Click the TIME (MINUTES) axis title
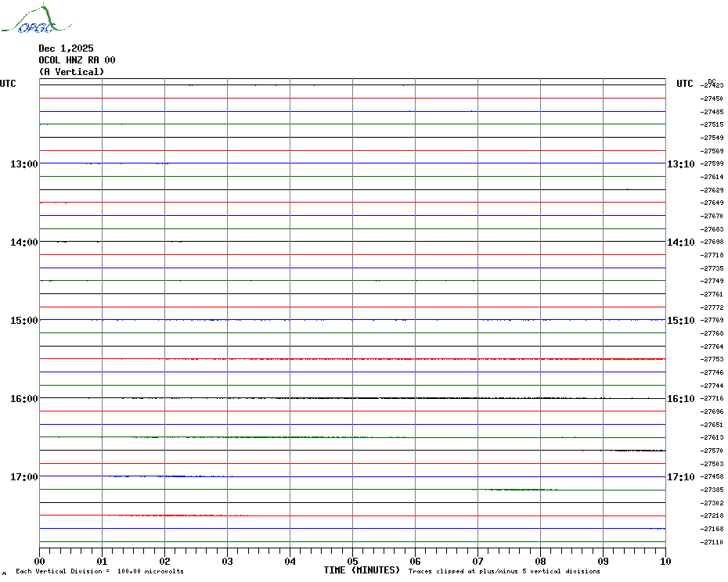Screen dimensions: 728x582 [362, 570]
